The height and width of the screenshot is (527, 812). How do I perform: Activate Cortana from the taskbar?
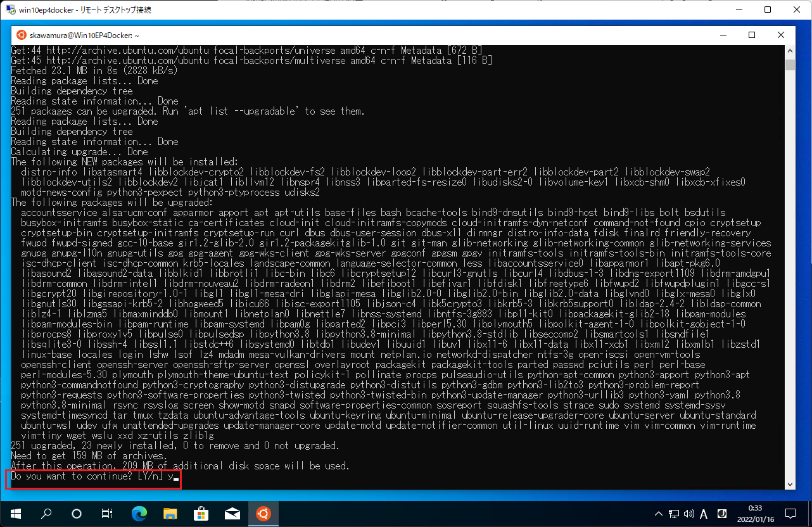pos(77,512)
